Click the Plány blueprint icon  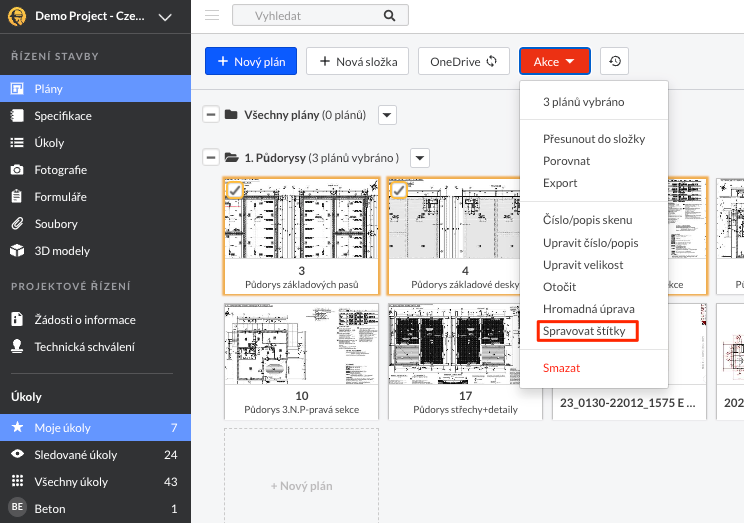click(x=17, y=89)
